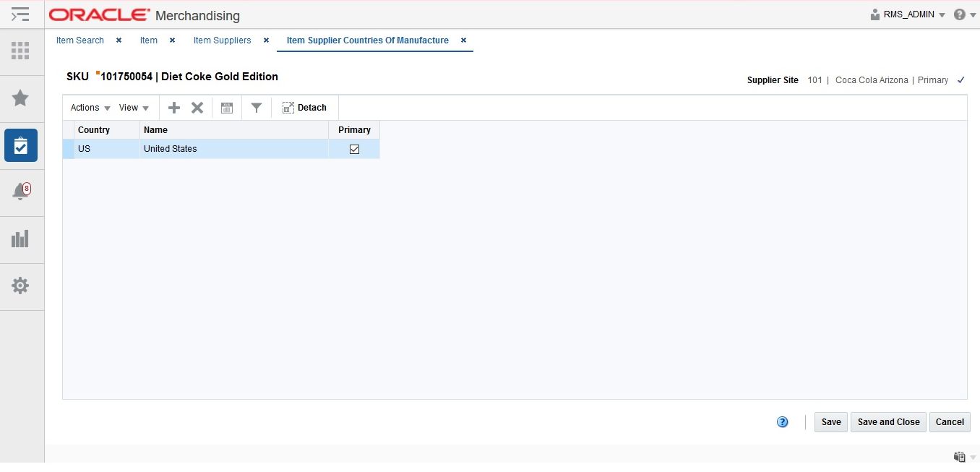This screenshot has height=472, width=980.
Task: Toggle Primary checkbox for United States
Action: 354,149
